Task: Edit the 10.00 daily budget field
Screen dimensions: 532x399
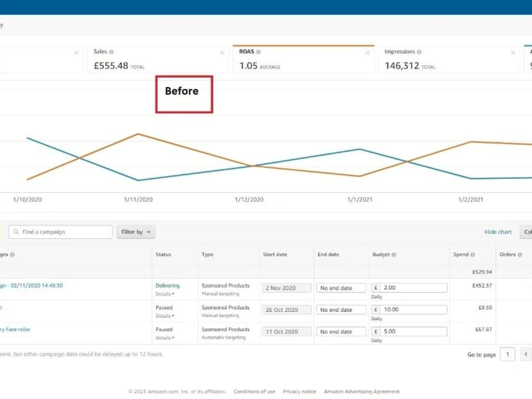Action: tap(409, 310)
